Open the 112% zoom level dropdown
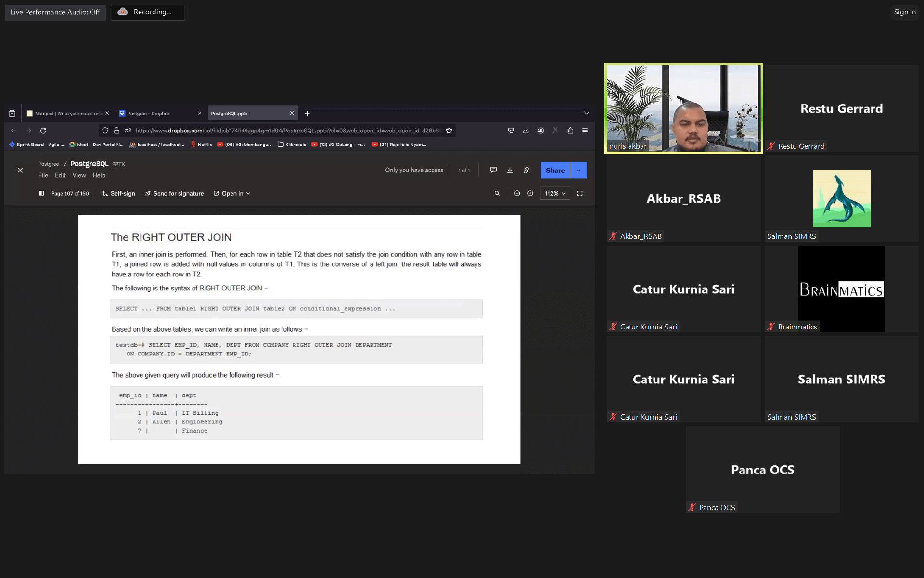 pyautogui.click(x=555, y=193)
